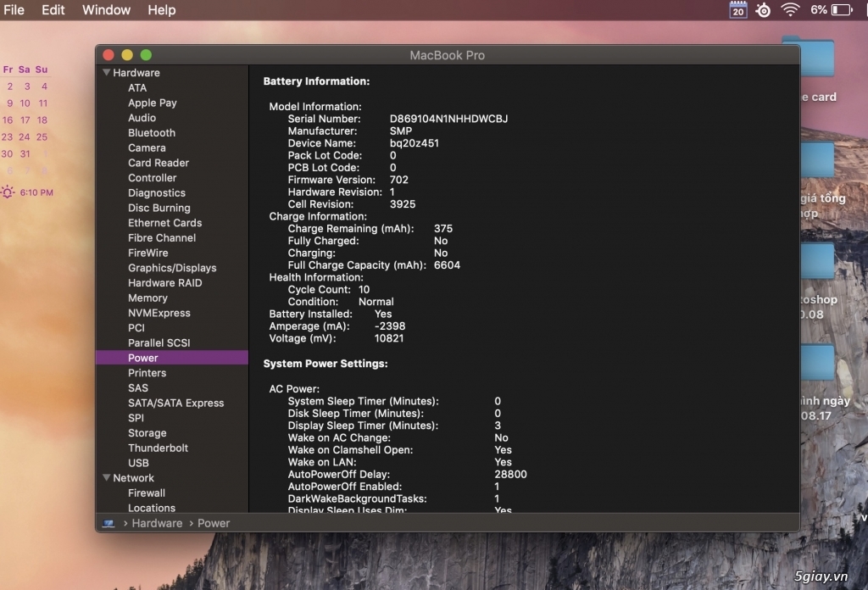The width and height of the screenshot is (868, 590).
Task: Select Firewall under Network
Action: 146,493
